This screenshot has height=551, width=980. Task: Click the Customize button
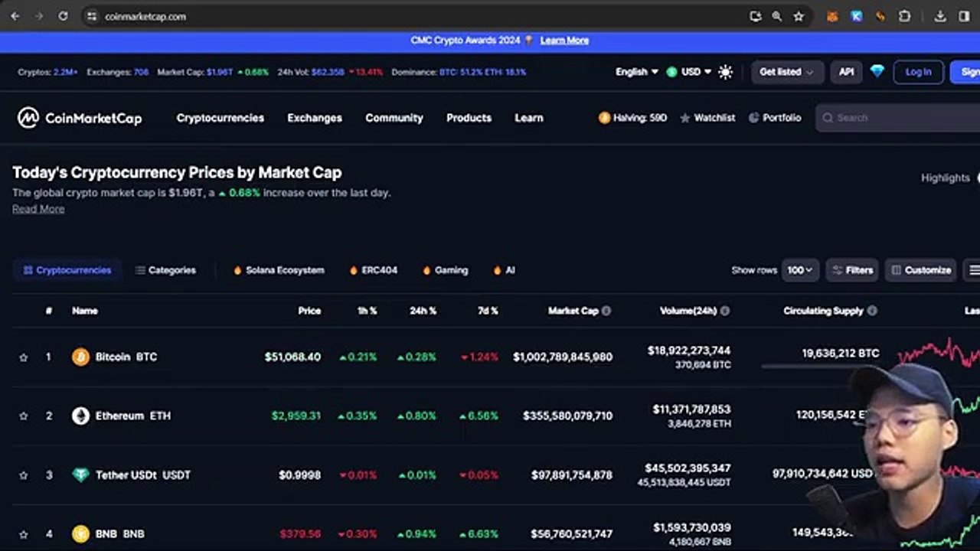click(x=920, y=270)
